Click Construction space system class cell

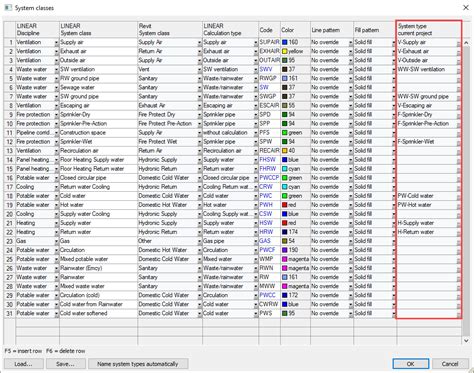click(98, 133)
